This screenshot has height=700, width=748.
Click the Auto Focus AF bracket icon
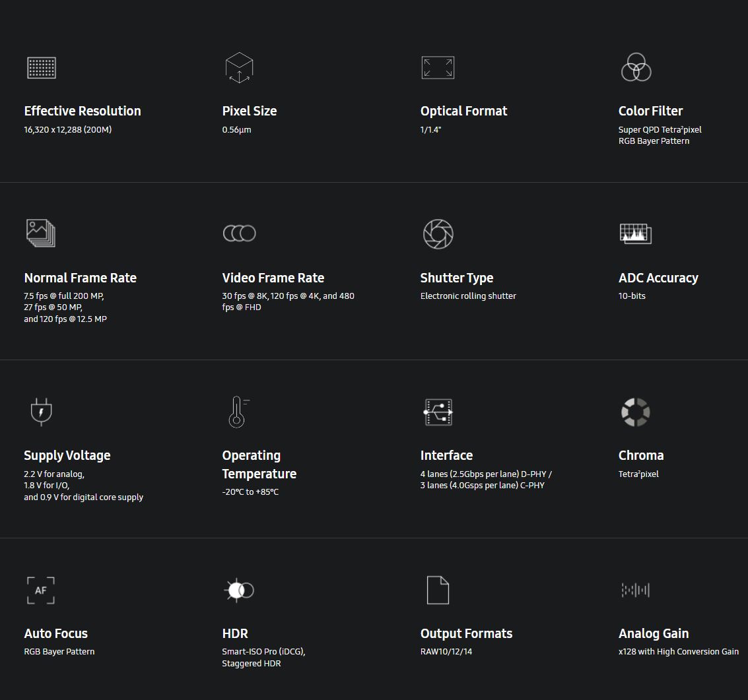41,590
